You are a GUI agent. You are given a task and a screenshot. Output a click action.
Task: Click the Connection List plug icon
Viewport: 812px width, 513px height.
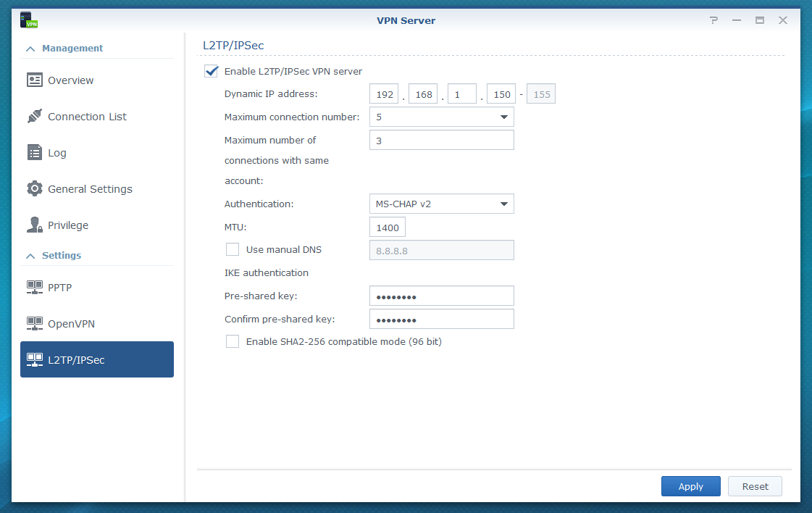[34, 117]
